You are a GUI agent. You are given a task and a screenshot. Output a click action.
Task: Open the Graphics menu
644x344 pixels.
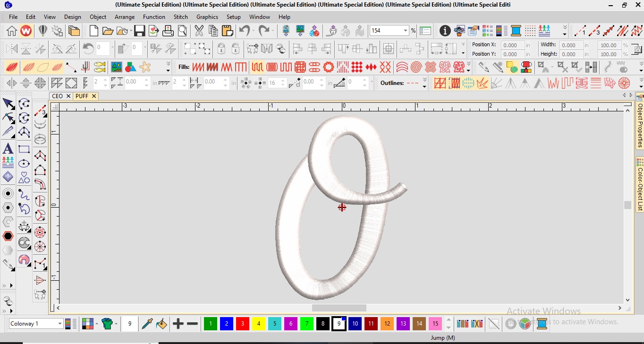(x=207, y=17)
